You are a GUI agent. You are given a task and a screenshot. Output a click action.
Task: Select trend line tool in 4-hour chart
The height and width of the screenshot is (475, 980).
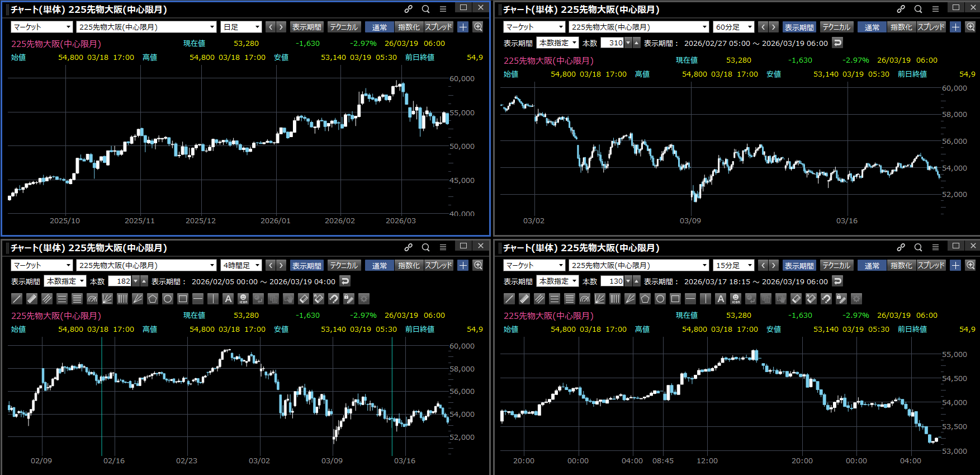(17, 299)
